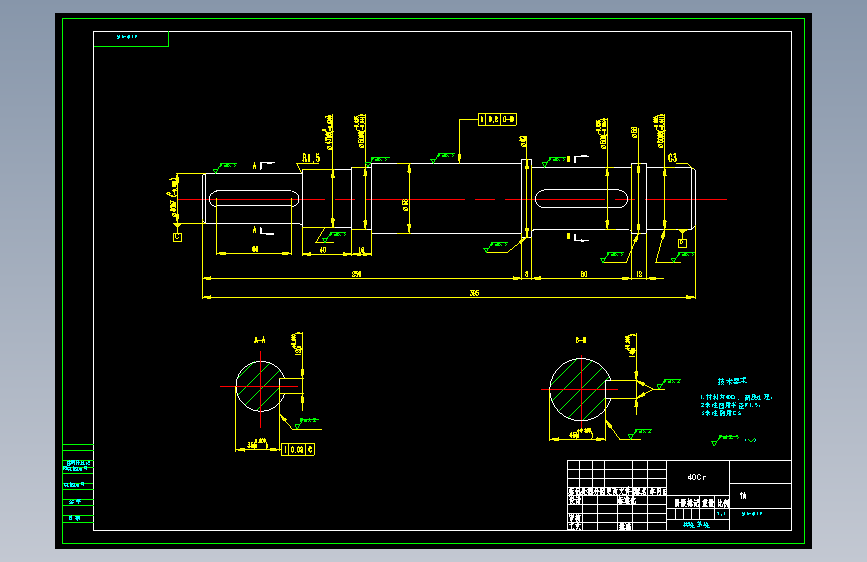Click the datum D box at shaft's right end

(682, 243)
